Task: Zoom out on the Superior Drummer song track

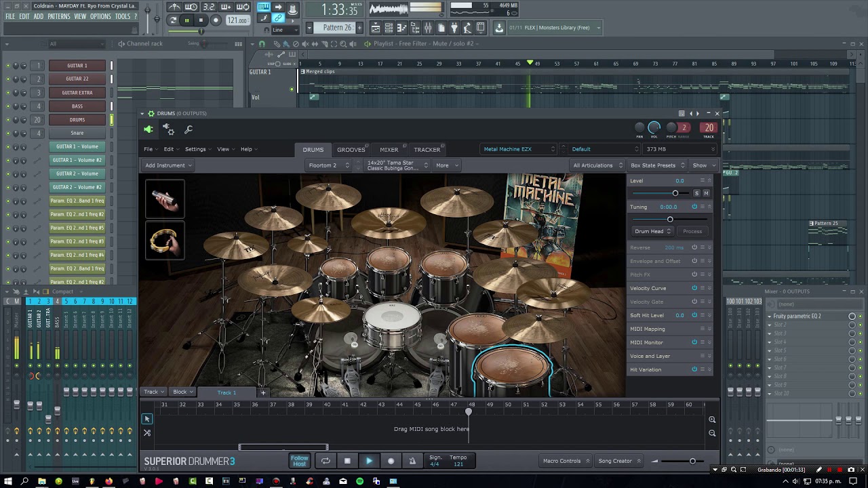Action: pyautogui.click(x=712, y=433)
